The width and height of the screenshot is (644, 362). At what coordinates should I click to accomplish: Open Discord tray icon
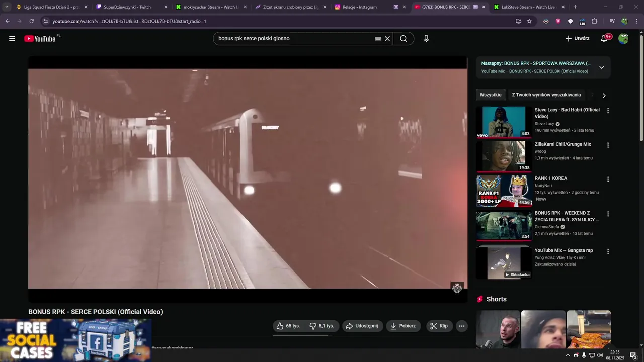click(576, 355)
